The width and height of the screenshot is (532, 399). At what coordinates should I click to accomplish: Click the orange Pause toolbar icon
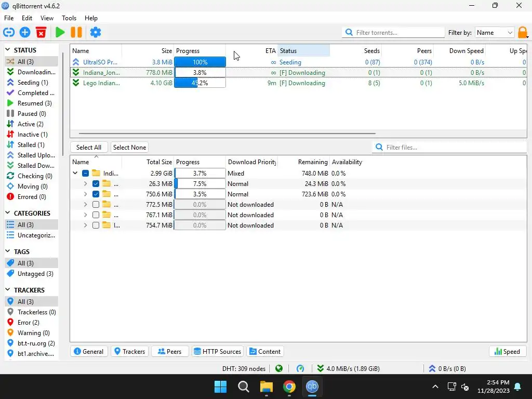coord(76,33)
